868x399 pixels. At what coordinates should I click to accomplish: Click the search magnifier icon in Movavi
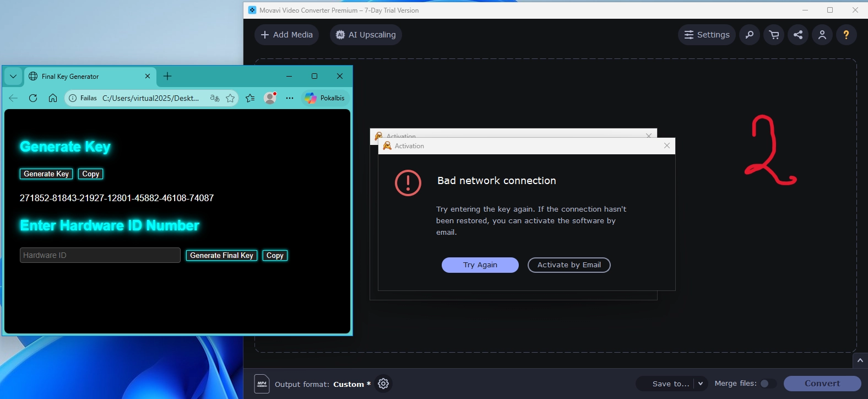click(750, 35)
